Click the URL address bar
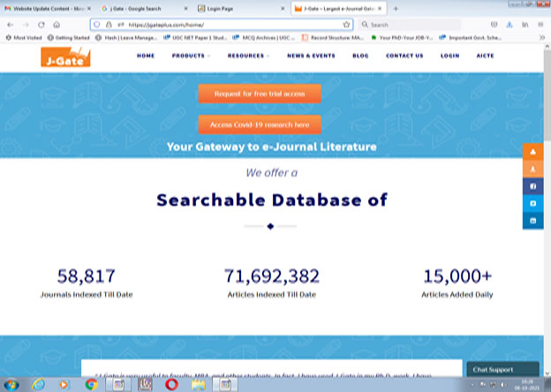The width and height of the screenshot is (551, 392). [x=222, y=25]
